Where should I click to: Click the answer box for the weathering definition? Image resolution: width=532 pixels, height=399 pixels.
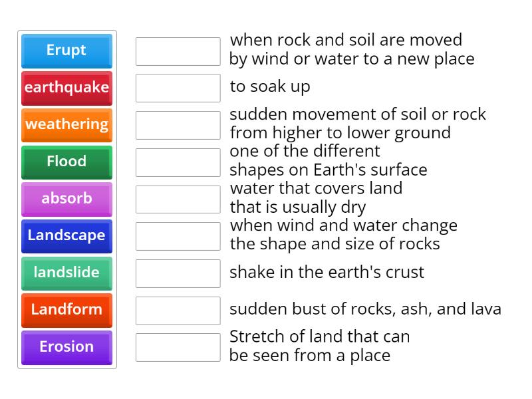(x=177, y=235)
